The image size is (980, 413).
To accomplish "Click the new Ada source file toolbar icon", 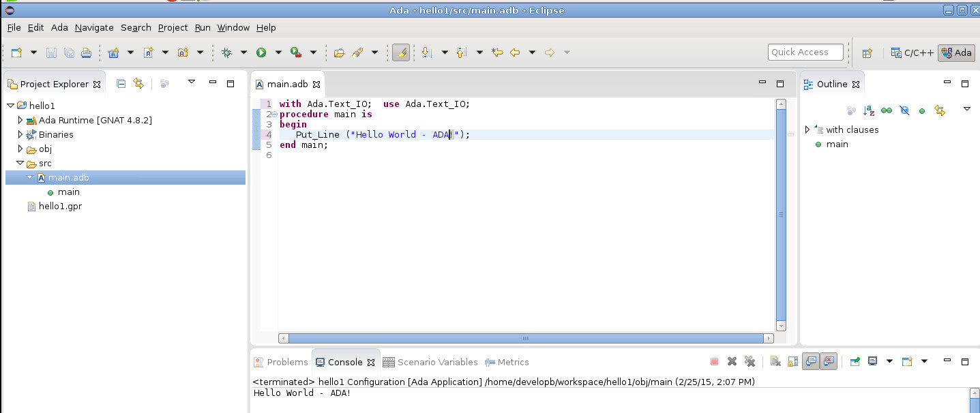I will pyautogui.click(x=148, y=52).
